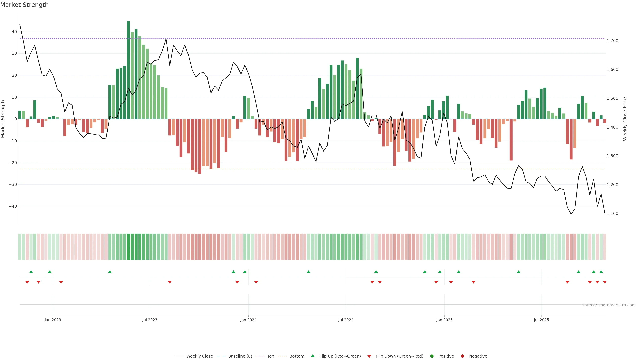The image size is (644, 362).
Task: Click Flip Up green triangle legend icon
Action: point(312,356)
